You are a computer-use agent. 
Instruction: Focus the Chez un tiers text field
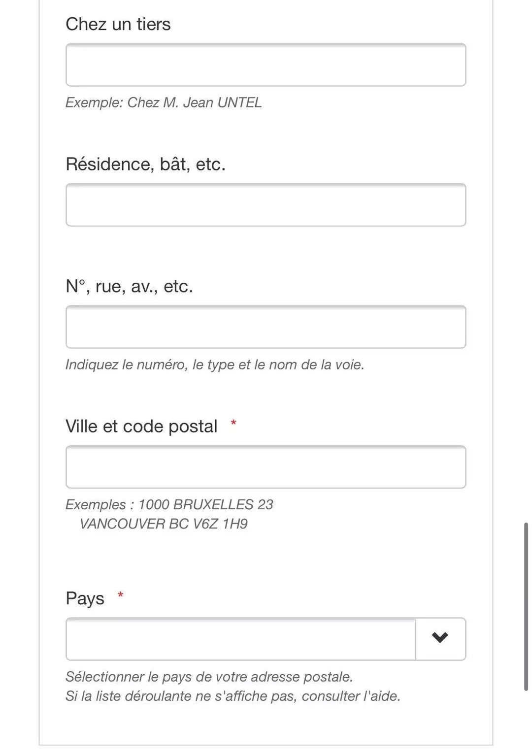click(x=266, y=65)
